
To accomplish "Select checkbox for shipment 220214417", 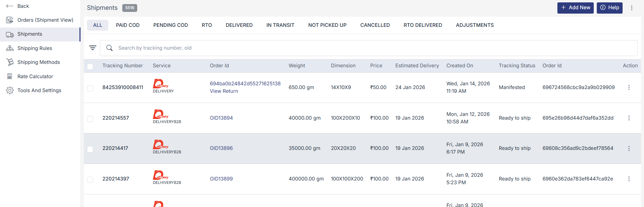I will click(x=90, y=149).
